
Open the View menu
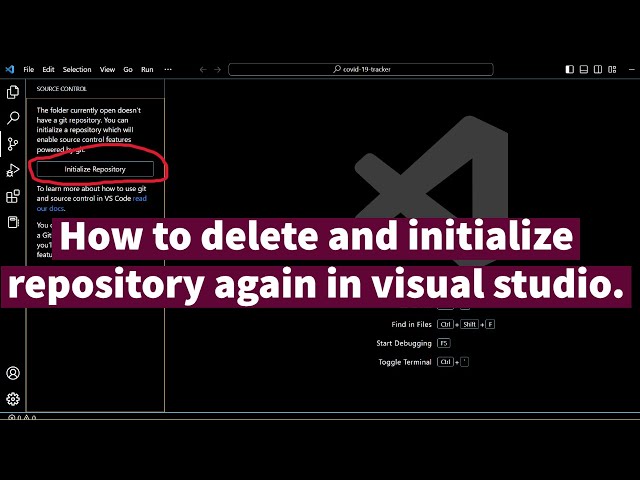[107, 69]
